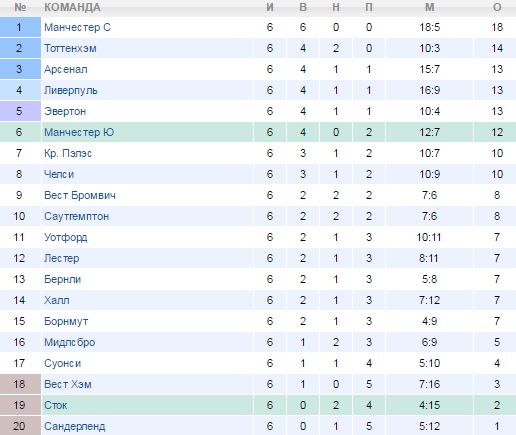
Task: Select the Челси team link
Action: point(59,174)
